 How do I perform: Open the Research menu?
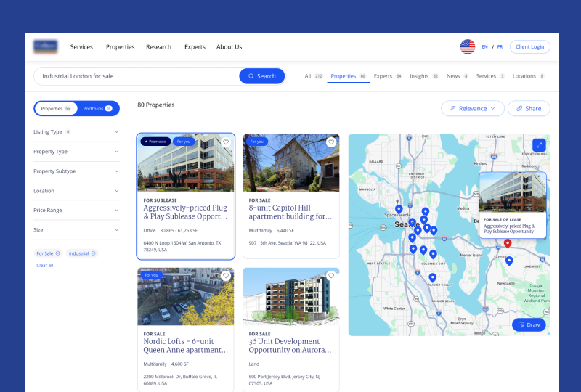tap(158, 47)
